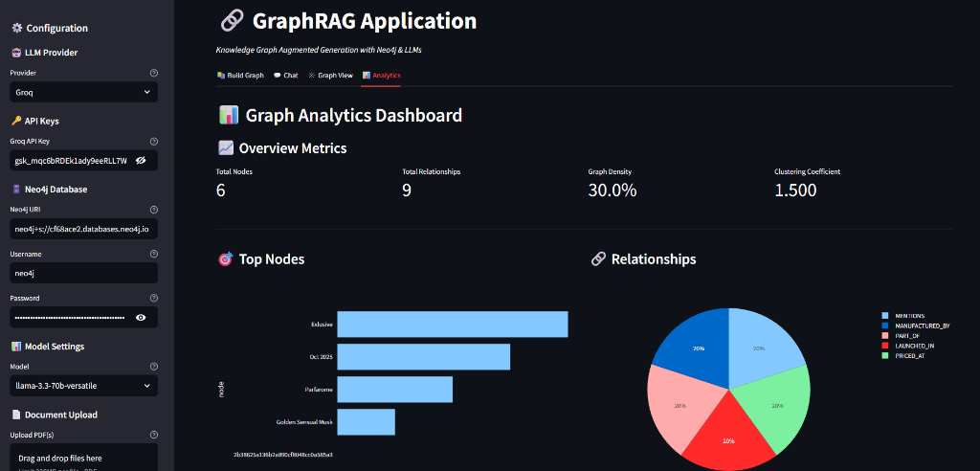Click the document icon beside Document Upload
The image size is (980, 471).
coord(16,415)
